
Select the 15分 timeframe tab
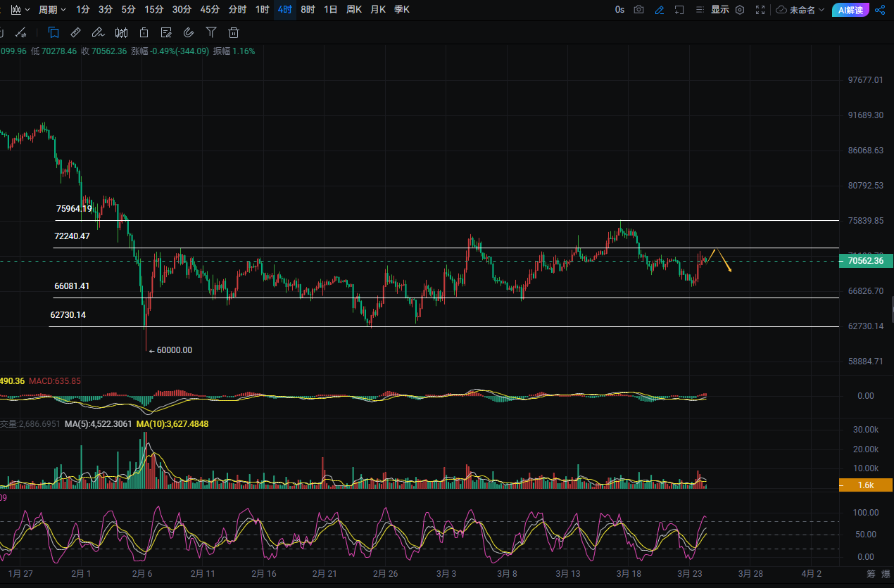[153, 10]
